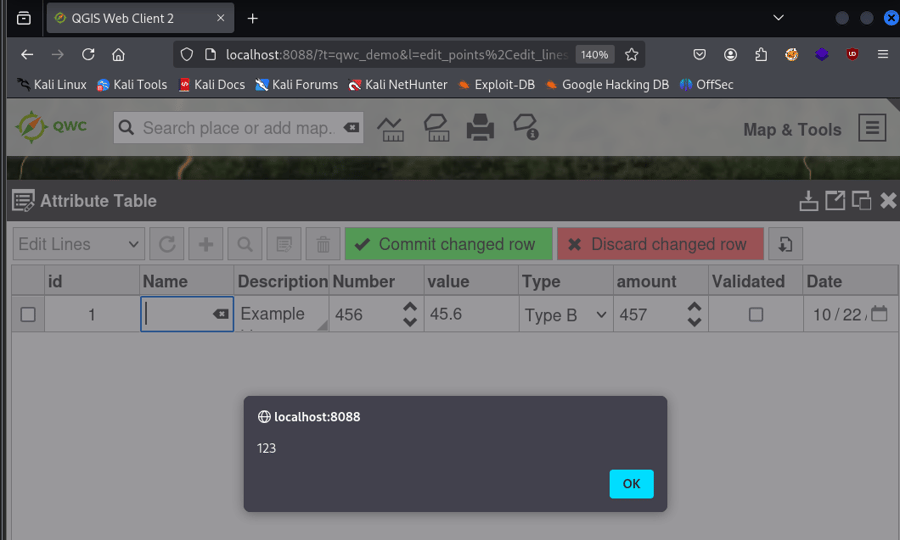The height and width of the screenshot is (540, 900).
Task: Toggle the Validated checkbox in row 1
Action: pos(756,315)
